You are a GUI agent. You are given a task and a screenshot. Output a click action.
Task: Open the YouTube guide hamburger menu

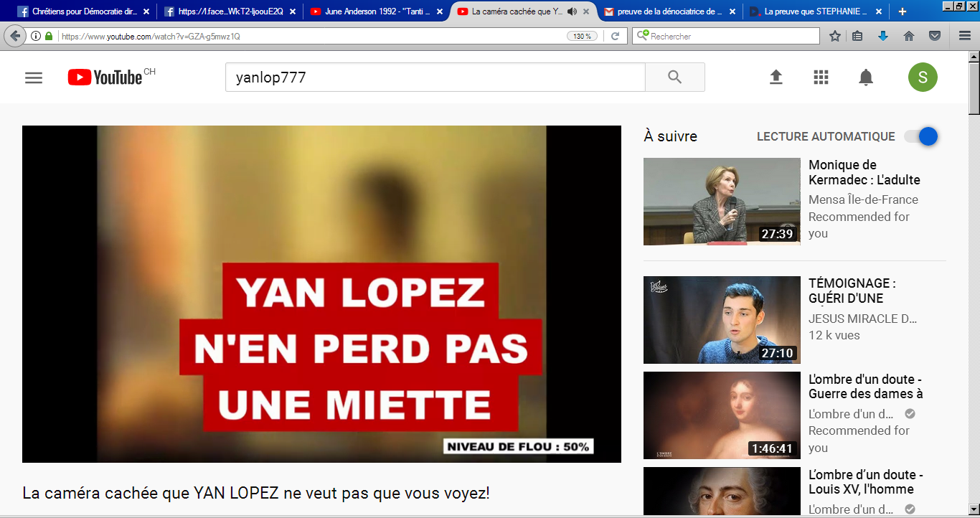(x=34, y=77)
